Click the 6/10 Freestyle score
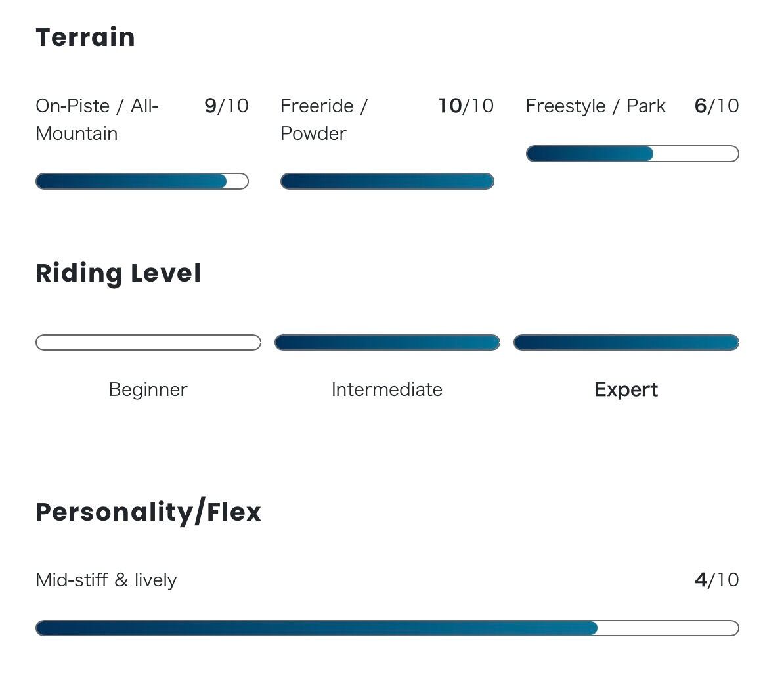This screenshot has height=679, width=784. click(716, 106)
